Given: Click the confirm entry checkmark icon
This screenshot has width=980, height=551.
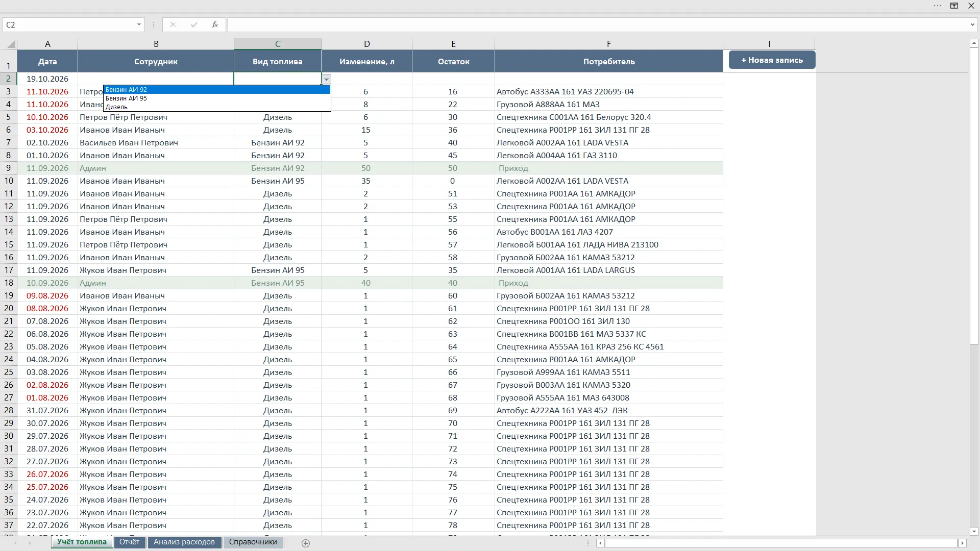Looking at the screenshot, I should tap(194, 24).
